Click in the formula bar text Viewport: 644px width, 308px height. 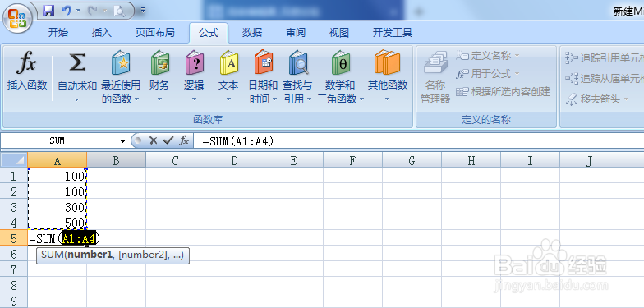click(x=238, y=141)
